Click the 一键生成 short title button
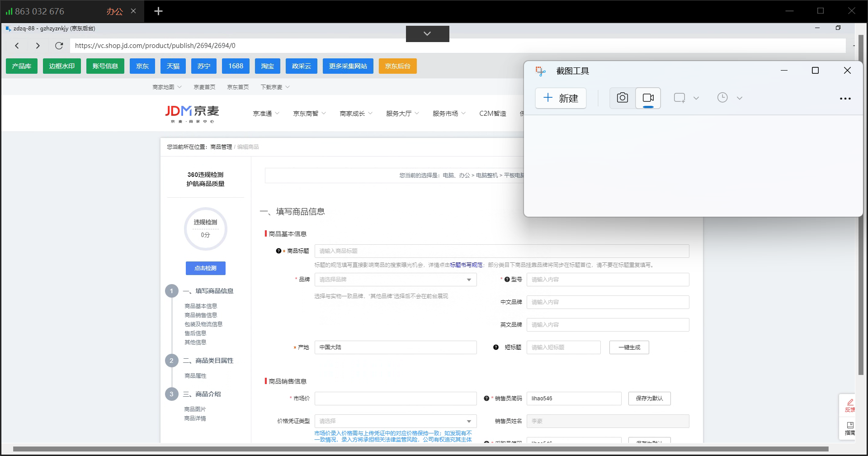Screen dimensions: 868x456 (629, 347)
